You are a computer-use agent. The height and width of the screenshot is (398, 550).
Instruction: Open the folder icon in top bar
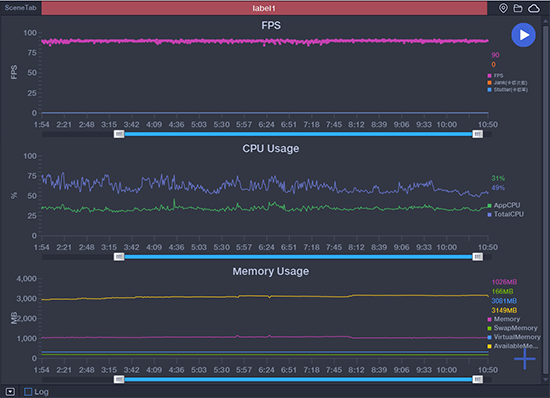[x=518, y=8]
